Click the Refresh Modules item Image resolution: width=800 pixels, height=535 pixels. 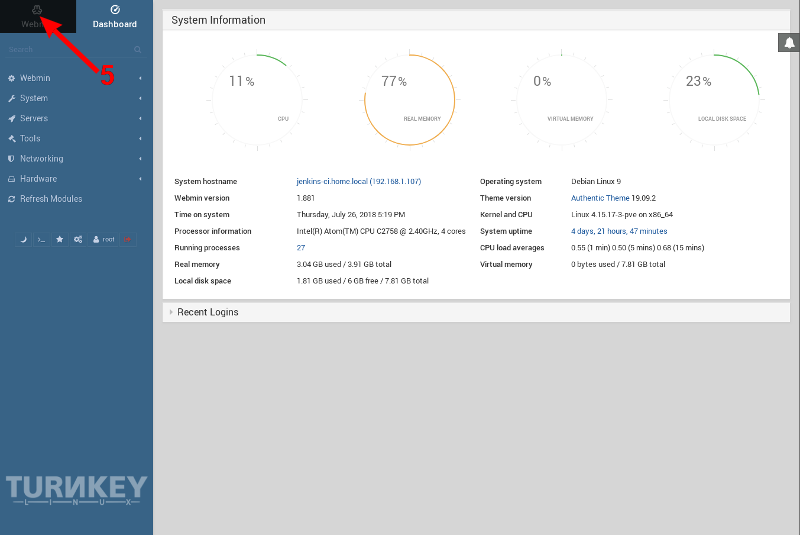click(50, 199)
